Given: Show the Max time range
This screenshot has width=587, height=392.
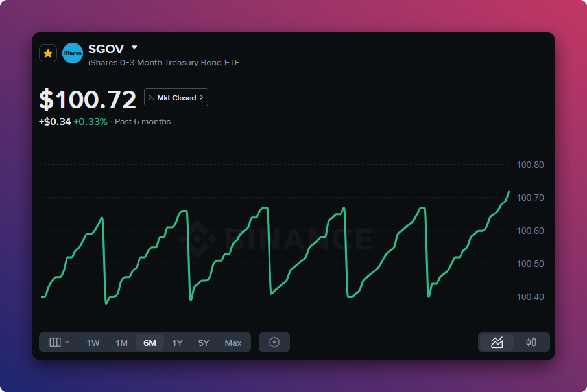Looking at the screenshot, I should click(233, 343).
